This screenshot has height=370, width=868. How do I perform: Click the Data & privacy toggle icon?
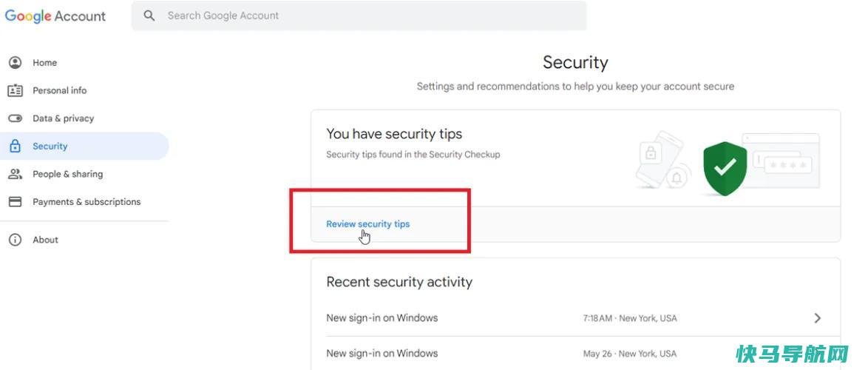(x=15, y=118)
